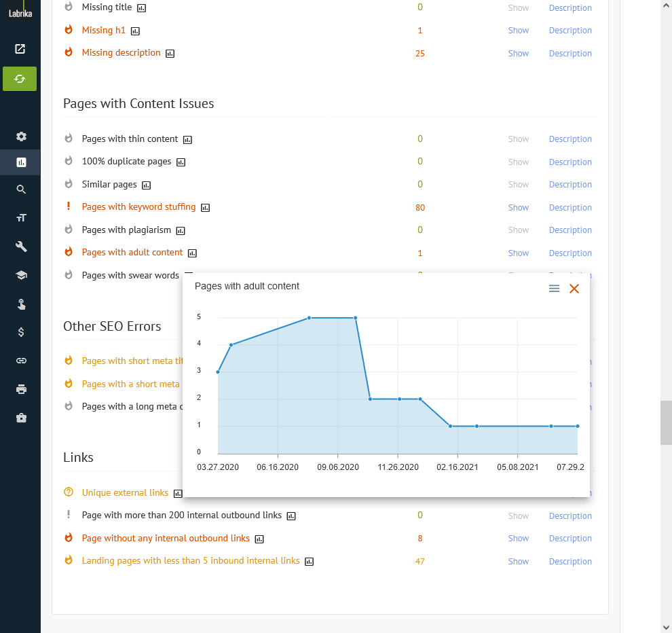
Task: Select the graduation cap icon in sidebar
Action: 21,275
